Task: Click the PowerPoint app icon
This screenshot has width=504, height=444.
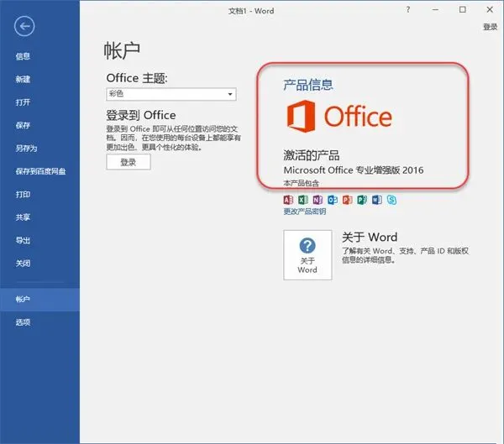Action: [x=348, y=200]
